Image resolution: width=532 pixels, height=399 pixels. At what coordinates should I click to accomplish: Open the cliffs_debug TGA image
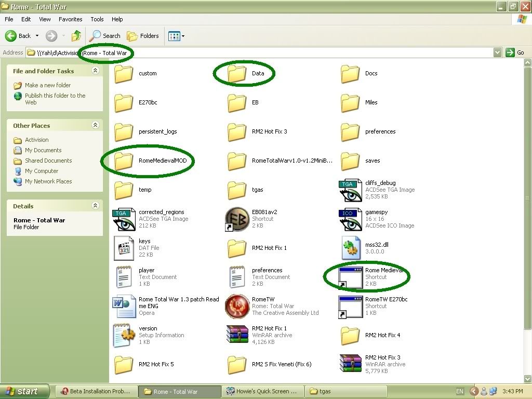[x=351, y=190]
